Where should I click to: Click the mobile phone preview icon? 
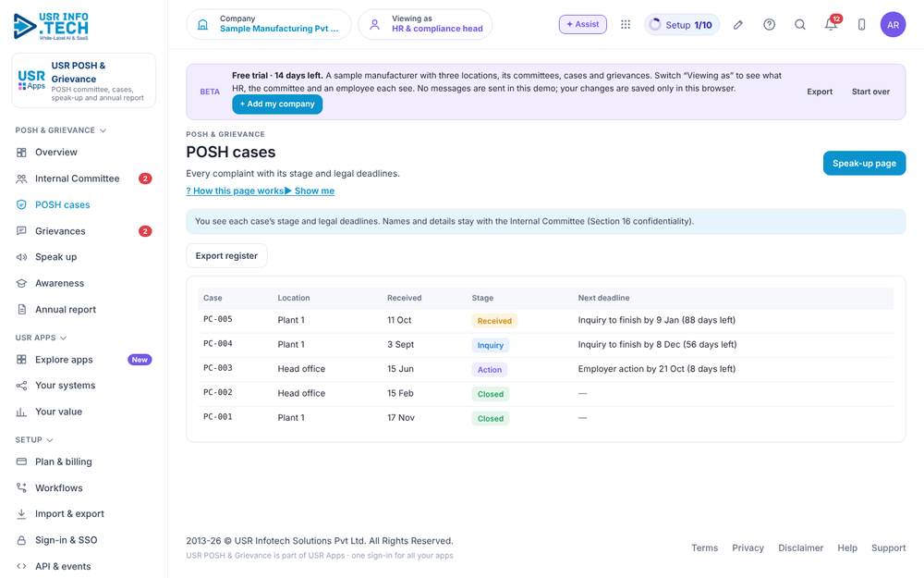[x=861, y=24]
